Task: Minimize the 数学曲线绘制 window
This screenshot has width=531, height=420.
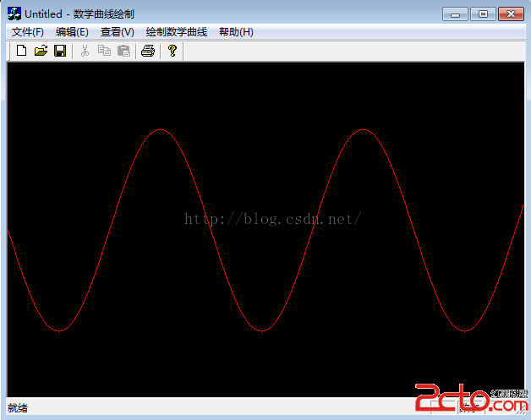Action: 455,14
